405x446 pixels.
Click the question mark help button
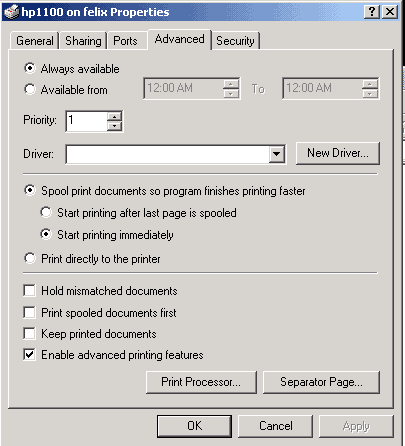point(372,12)
